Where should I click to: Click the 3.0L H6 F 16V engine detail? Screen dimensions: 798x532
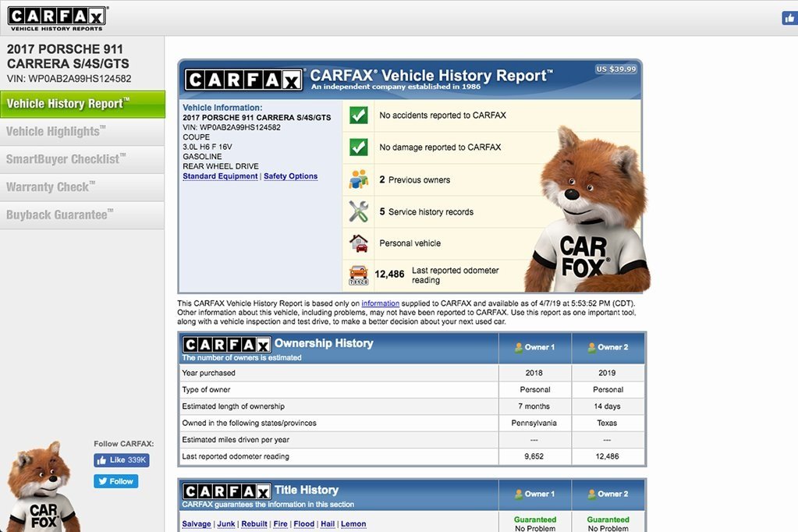click(x=207, y=147)
